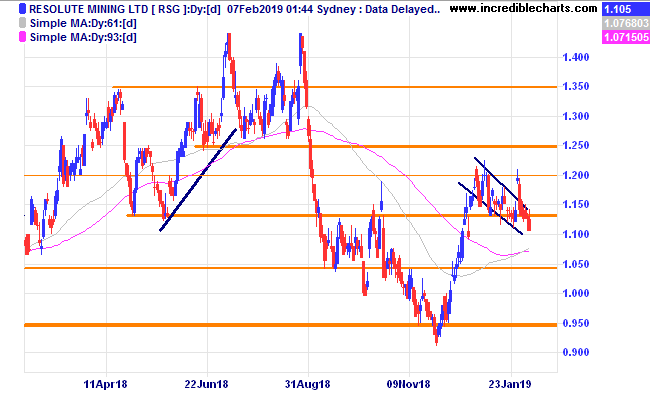This screenshot has height=395, width=651.
Task: Open the www.incrediblecharts.com link
Action: click(x=523, y=8)
